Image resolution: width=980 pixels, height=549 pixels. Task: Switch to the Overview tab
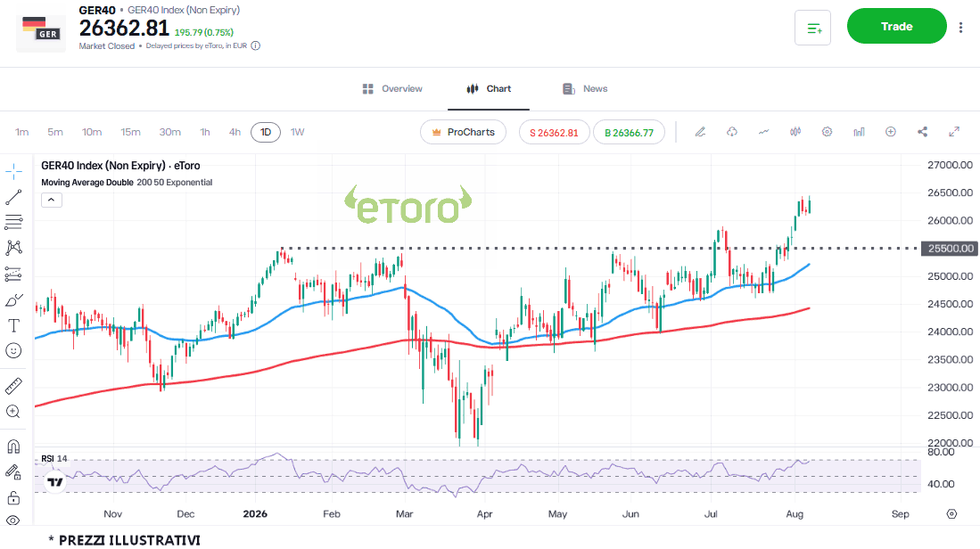click(x=392, y=89)
